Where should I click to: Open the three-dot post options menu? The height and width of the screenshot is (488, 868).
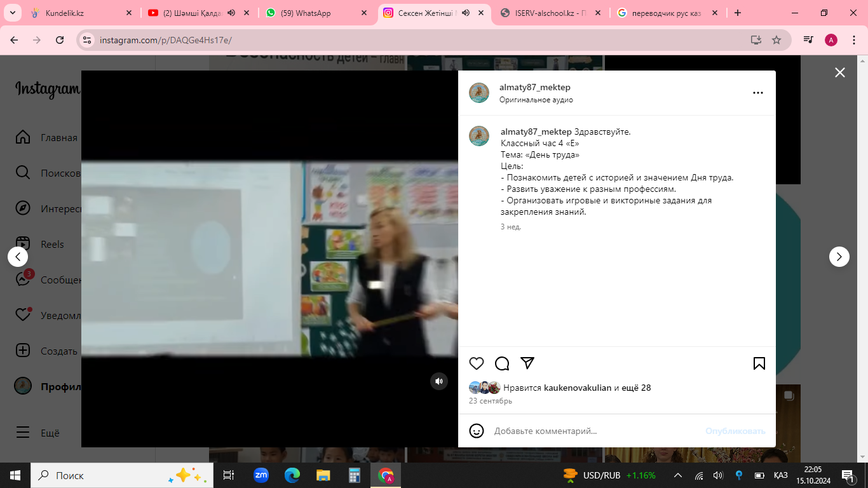pyautogui.click(x=757, y=93)
